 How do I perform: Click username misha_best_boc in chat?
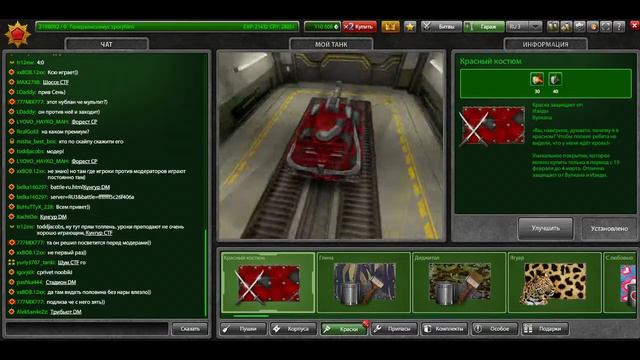pyautogui.click(x=36, y=142)
